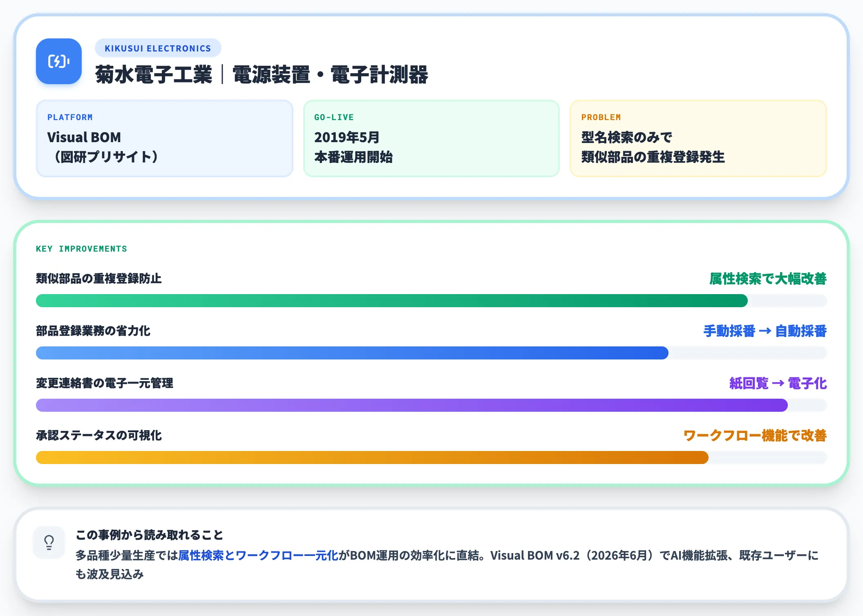Click the この事例から読み取れること heading
863x616 pixels.
150,535
